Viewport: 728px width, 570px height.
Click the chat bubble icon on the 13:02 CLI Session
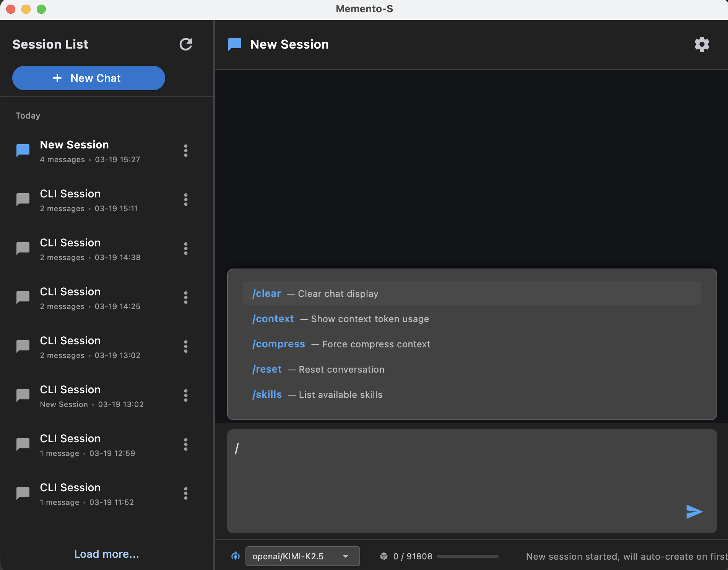pyautogui.click(x=23, y=346)
